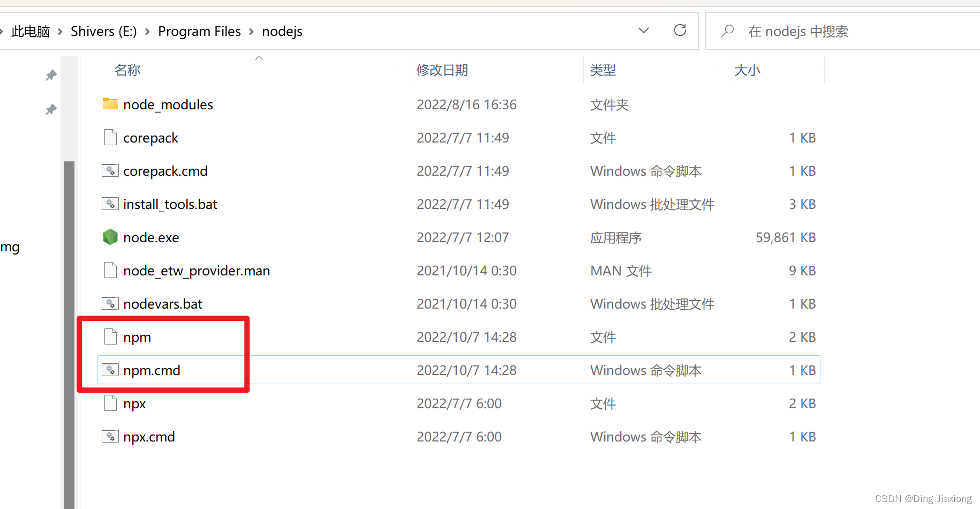
Task: Click the node_etw_provider.man file icon
Action: (110, 270)
